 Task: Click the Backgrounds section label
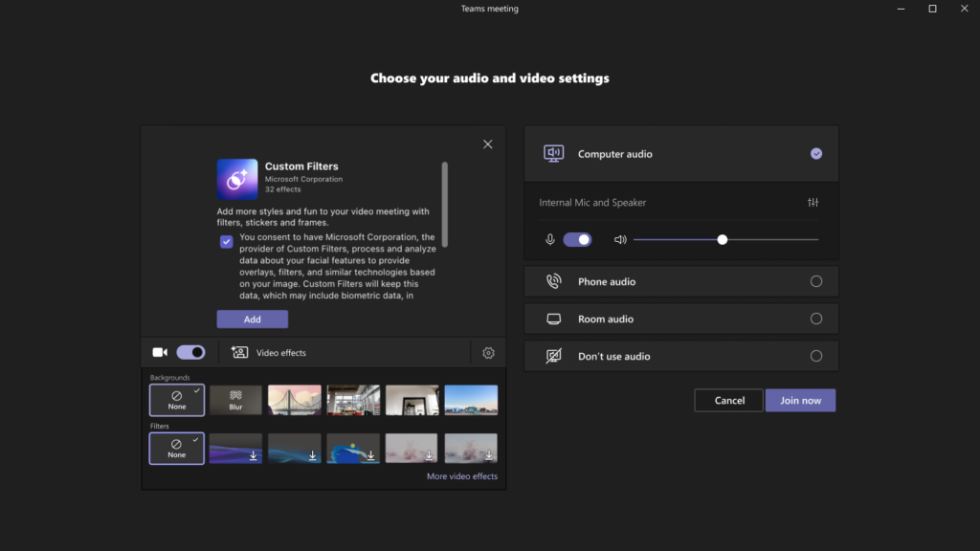click(x=170, y=377)
